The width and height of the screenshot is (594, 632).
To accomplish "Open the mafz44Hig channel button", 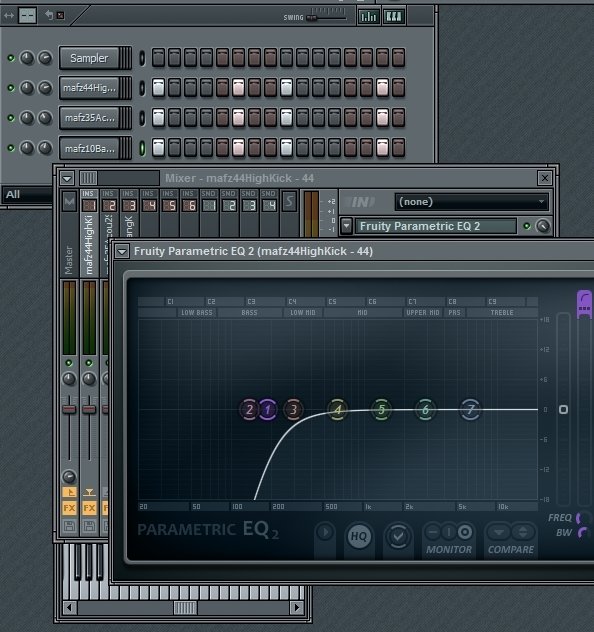I will (89, 88).
